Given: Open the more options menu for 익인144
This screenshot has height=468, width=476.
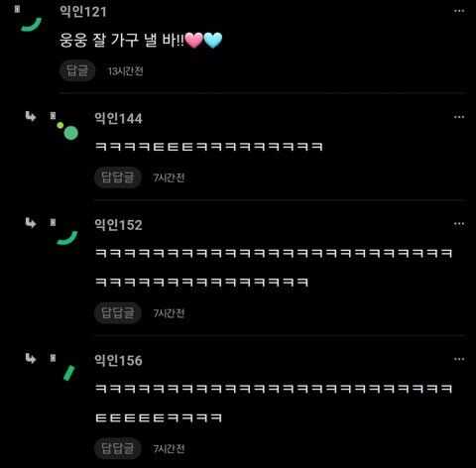Looking at the screenshot, I should tap(459, 117).
